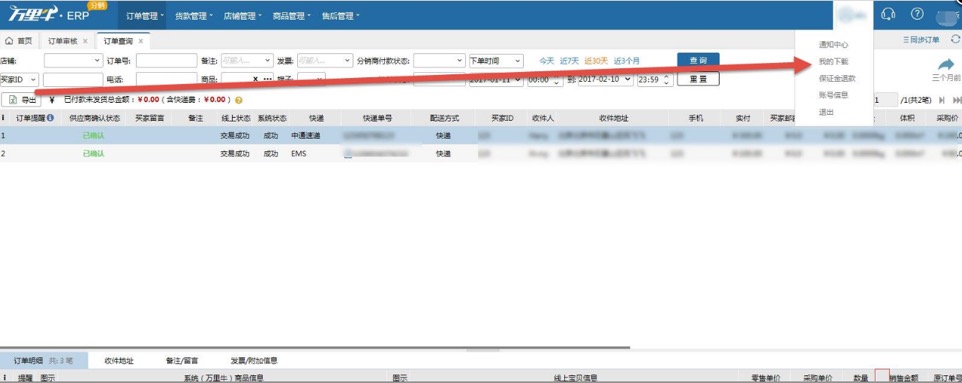The width and height of the screenshot is (962, 383).
Task: Click the 查询 search button
Action: coord(698,61)
